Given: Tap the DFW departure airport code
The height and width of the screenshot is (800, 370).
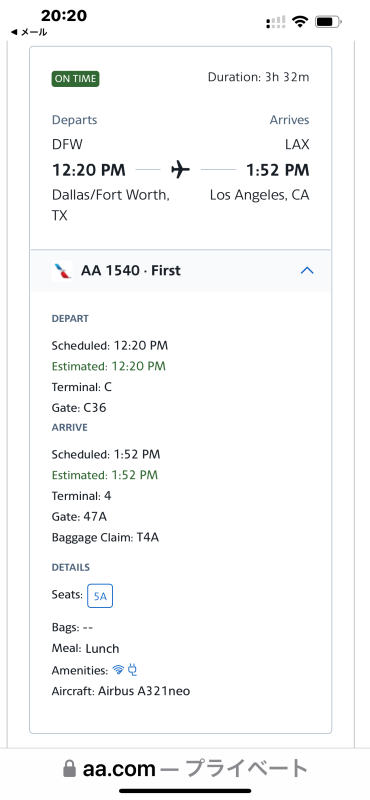Looking at the screenshot, I should click(67, 144).
